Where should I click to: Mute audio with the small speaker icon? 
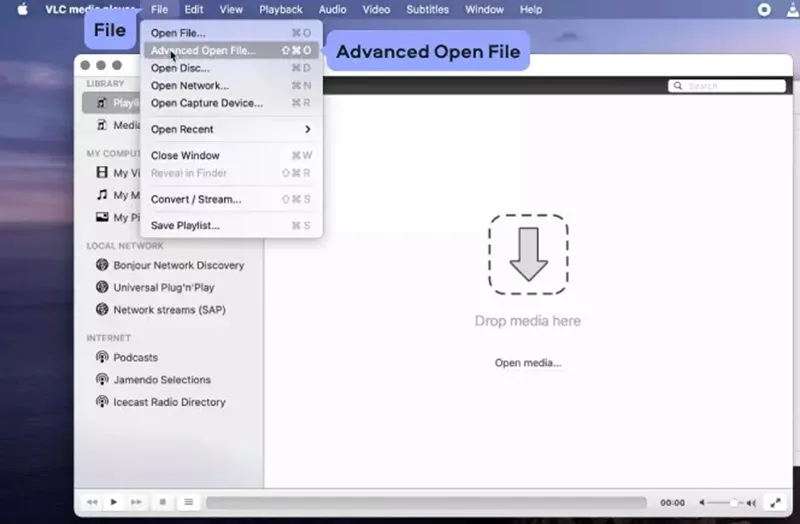[702, 503]
